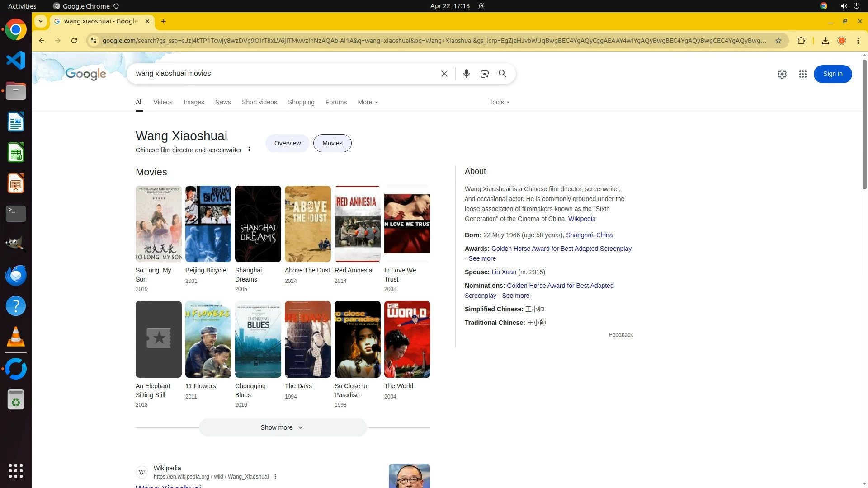868x488 pixels.
Task: Open Google apps grid
Action: point(802,74)
